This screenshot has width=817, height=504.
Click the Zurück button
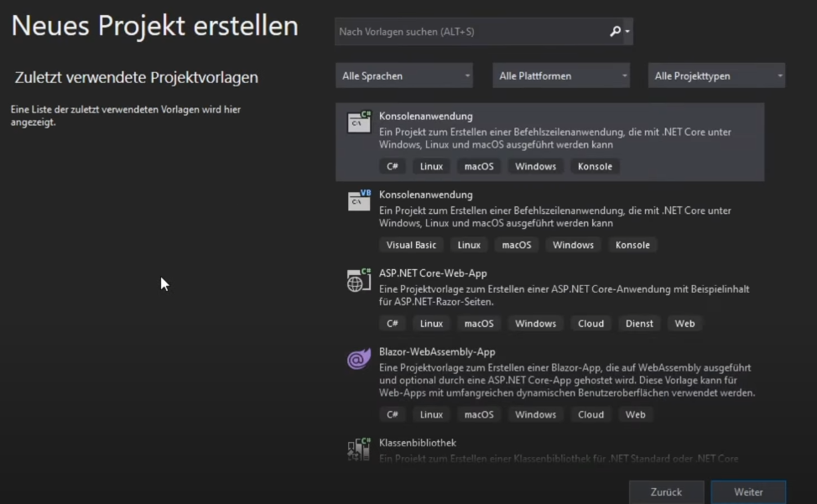pos(667,491)
